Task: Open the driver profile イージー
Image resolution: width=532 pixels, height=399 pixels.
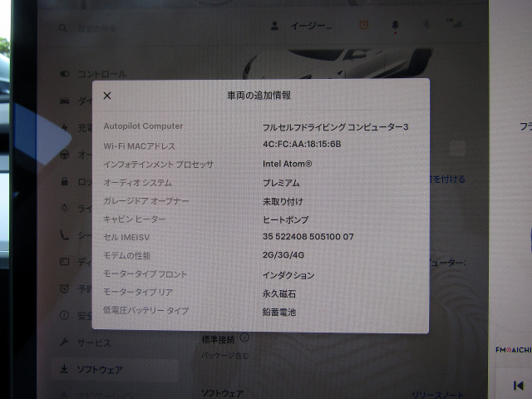Action: tap(302, 26)
